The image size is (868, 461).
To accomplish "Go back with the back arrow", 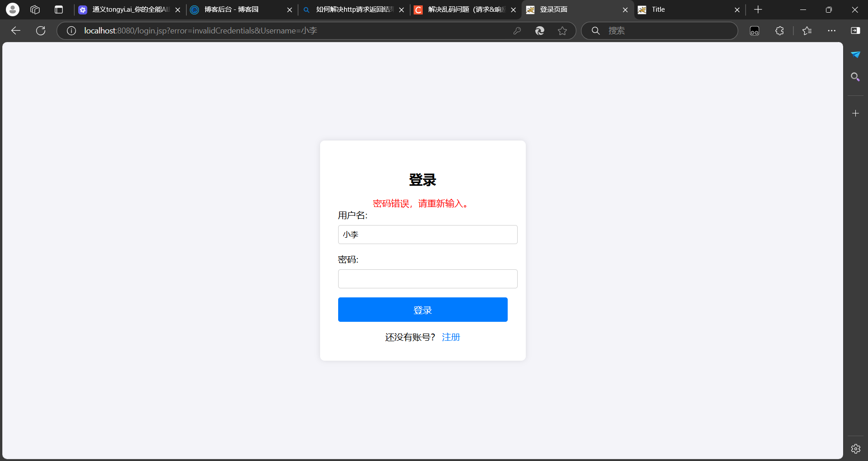I will pos(16,31).
